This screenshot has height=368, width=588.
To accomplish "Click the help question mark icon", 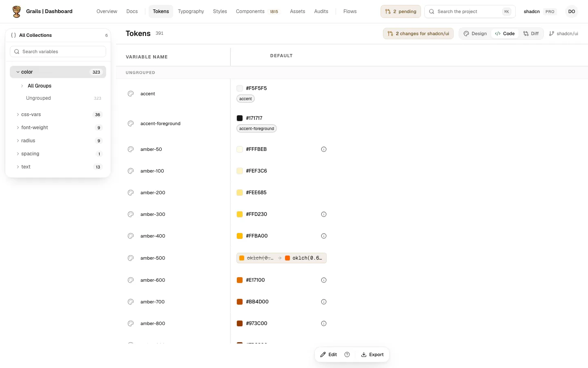I will coord(347,355).
